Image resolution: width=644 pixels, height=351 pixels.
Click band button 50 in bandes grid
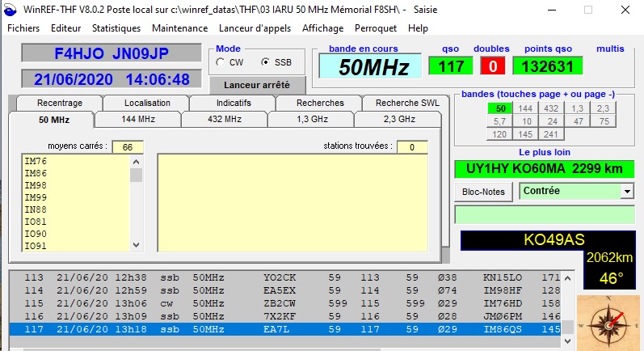point(500,108)
